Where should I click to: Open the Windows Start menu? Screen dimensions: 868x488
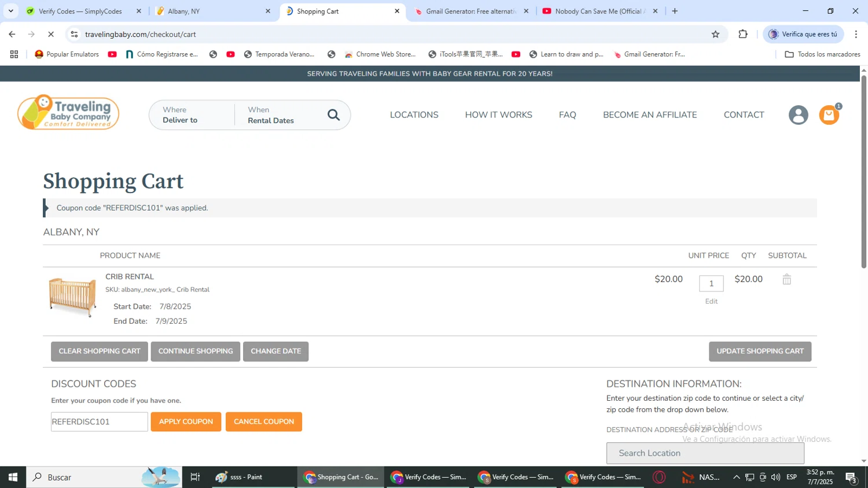coord(13,477)
